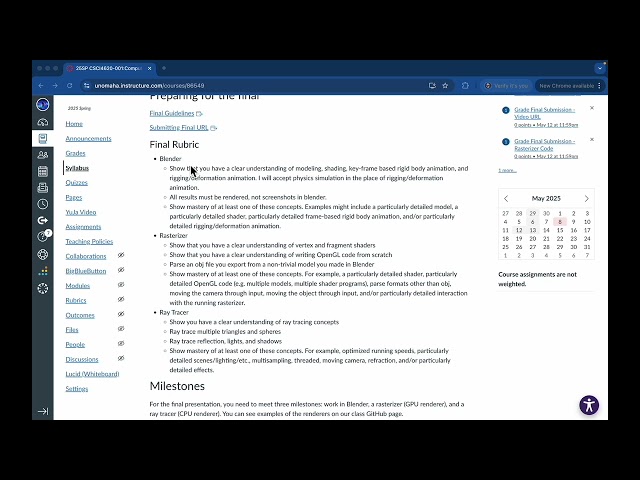This screenshot has width=640, height=480.
Task: View site information icon beside the URL
Action: click(87, 86)
